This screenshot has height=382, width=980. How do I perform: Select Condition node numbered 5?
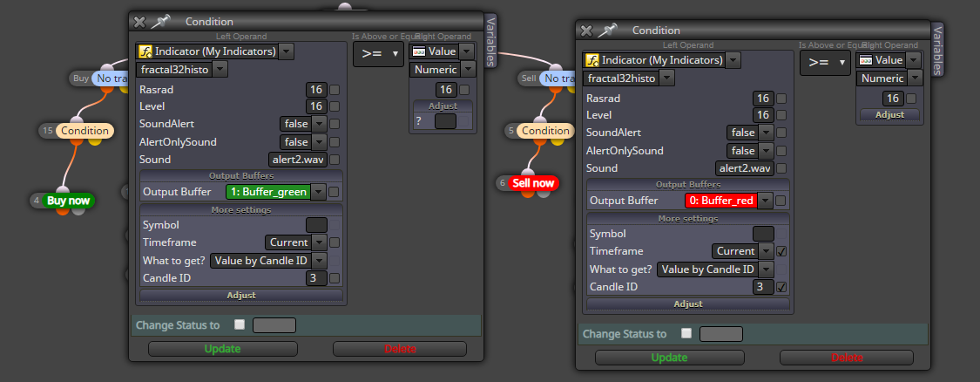(545, 131)
